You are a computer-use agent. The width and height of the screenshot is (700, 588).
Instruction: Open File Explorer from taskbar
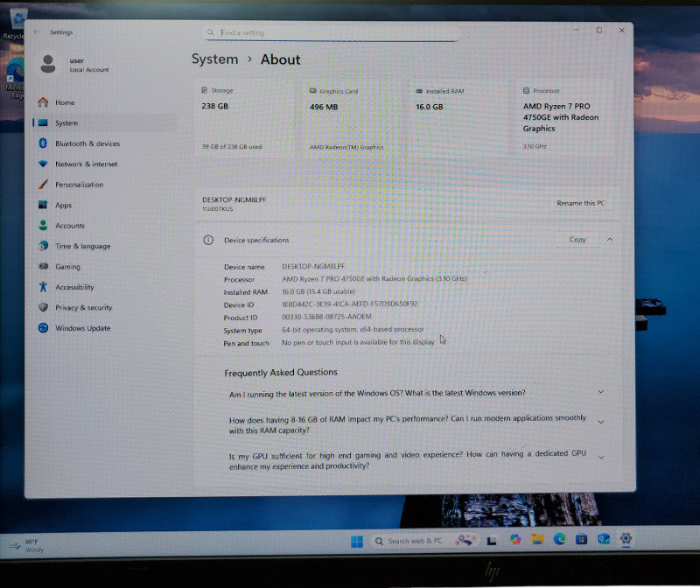[x=537, y=540]
